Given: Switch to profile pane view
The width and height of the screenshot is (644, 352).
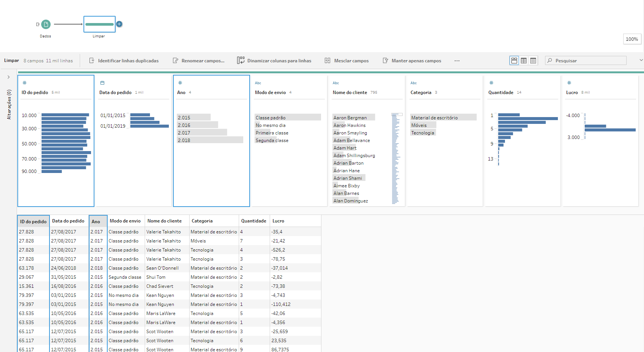Looking at the screenshot, I should (514, 60).
